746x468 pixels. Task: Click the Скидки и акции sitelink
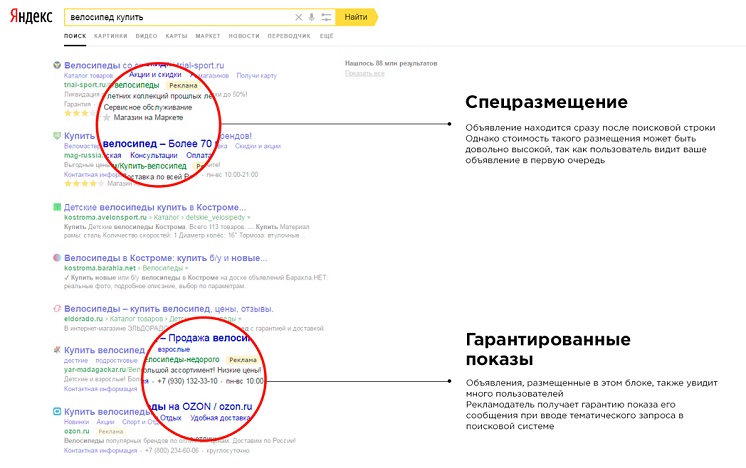[x=258, y=146]
